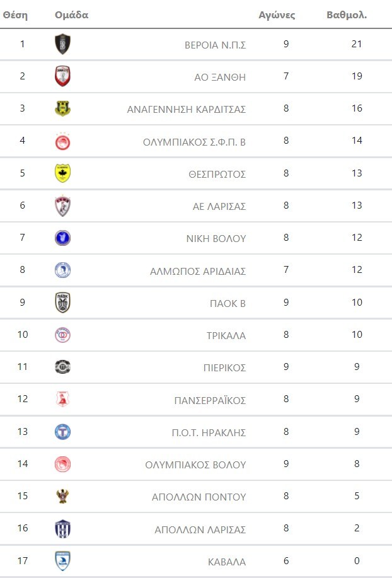Click the ΝΙΚΗ ΒΟΛΟΥ blue logo
This screenshot has width=392, height=578.
tap(62, 238)
